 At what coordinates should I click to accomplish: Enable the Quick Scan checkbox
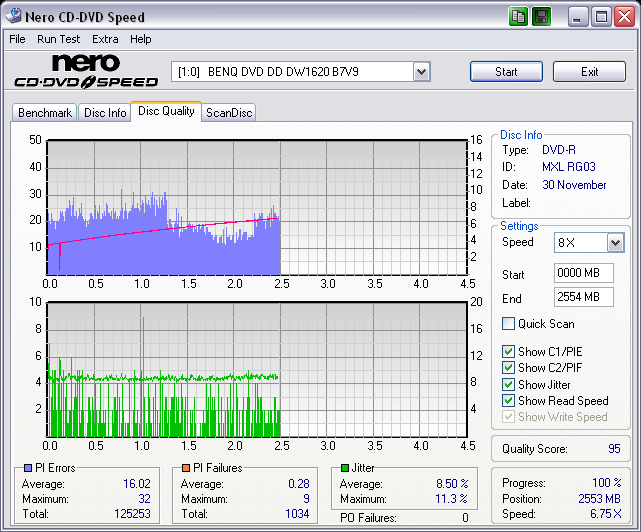tap(509, 324)
